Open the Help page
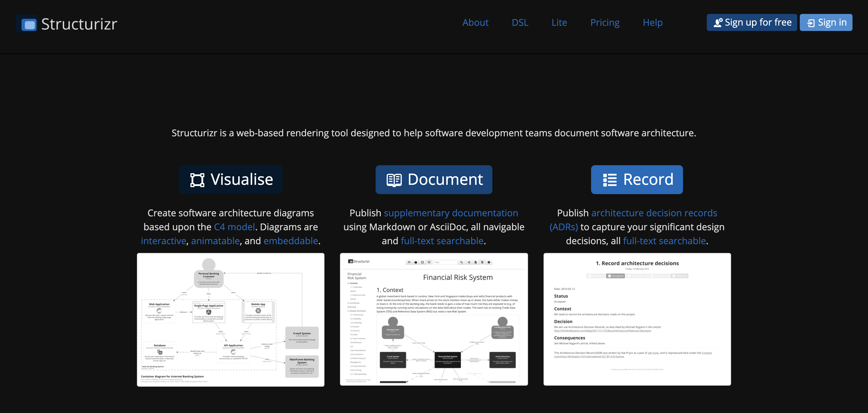 coord(652,22)
